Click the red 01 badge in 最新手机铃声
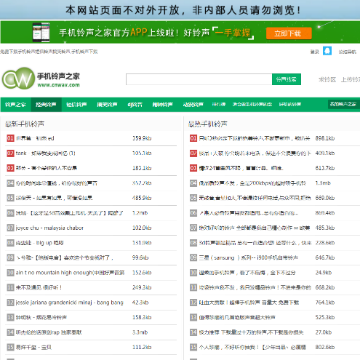 (x=10, y=138)
